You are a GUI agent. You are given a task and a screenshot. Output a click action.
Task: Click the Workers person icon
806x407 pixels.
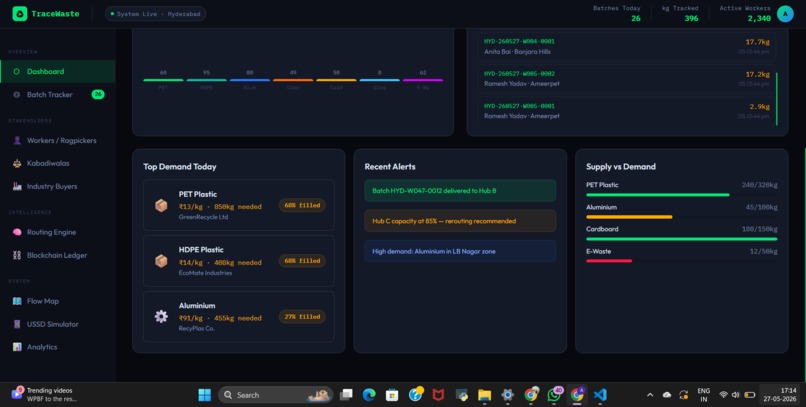pos(16,140)
